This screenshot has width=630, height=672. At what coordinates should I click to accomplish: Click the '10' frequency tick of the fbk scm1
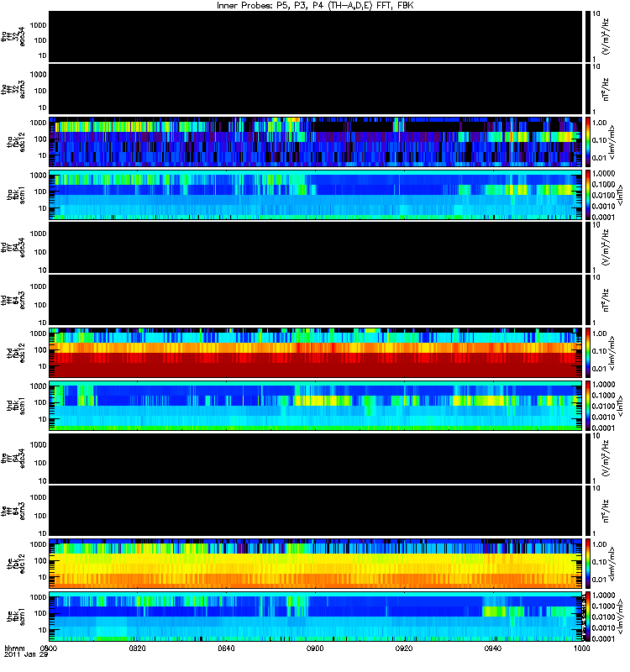point(43,631)
